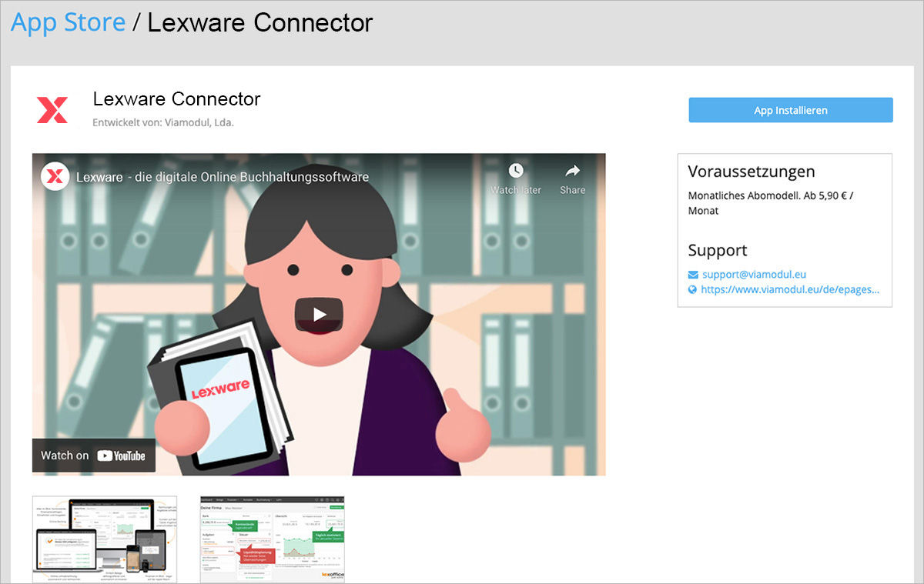Viewport: 924px width, 584px height.
Task: Open the App Store breadcrumb link
Action: (68, 22)
